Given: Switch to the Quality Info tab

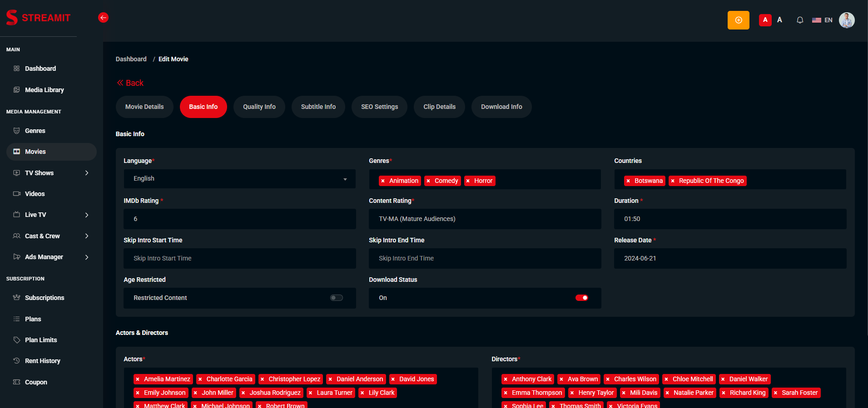Looking at the screenshot, I should pos(259,107).
